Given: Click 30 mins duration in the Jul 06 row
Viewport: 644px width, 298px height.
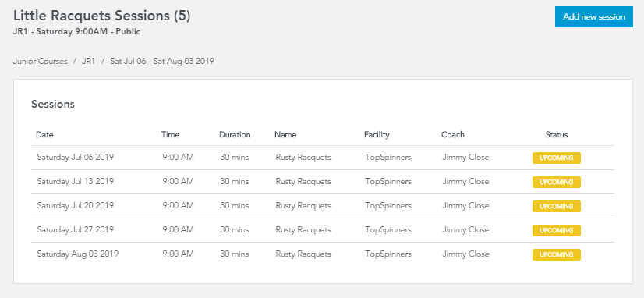Looking at the screenshot, I should tap(235, 158).
